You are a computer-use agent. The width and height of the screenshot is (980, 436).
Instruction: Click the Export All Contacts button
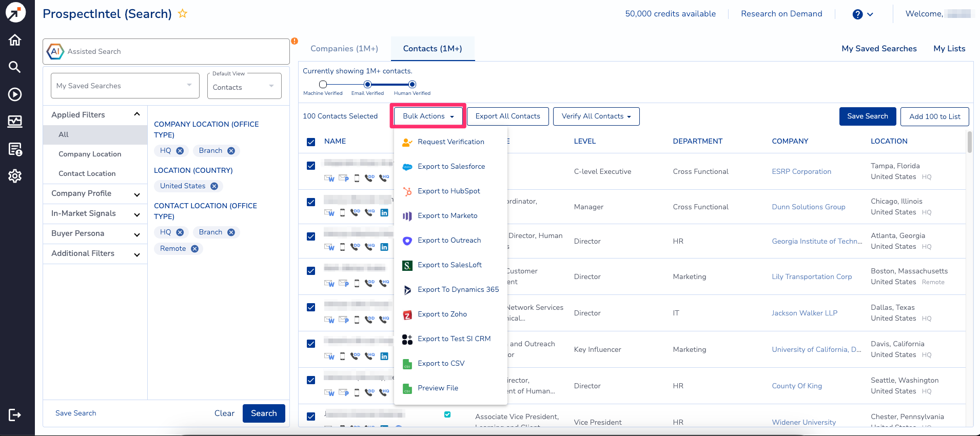point(508,116)
